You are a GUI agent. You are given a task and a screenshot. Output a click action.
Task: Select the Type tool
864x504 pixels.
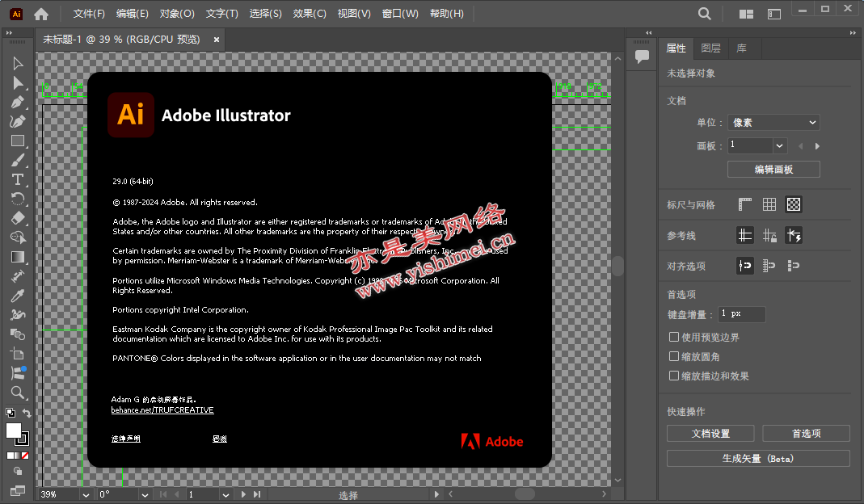pos(18,179)
